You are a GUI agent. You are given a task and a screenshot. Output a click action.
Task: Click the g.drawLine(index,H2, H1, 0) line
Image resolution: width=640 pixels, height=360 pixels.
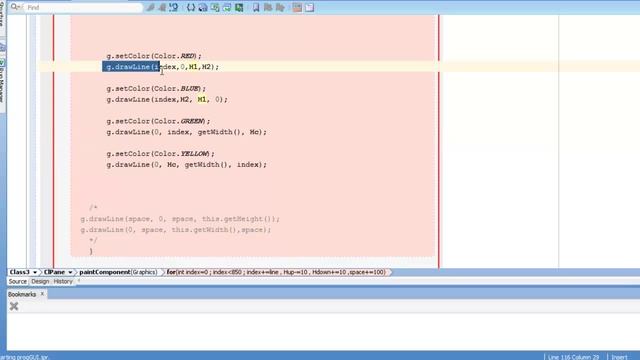click(x=167, y=99)
